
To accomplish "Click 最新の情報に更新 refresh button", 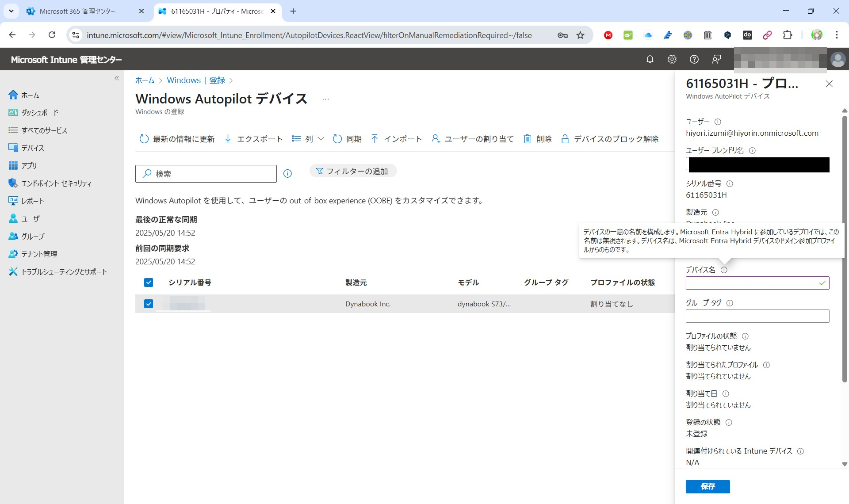I will (x=177, y=139).
